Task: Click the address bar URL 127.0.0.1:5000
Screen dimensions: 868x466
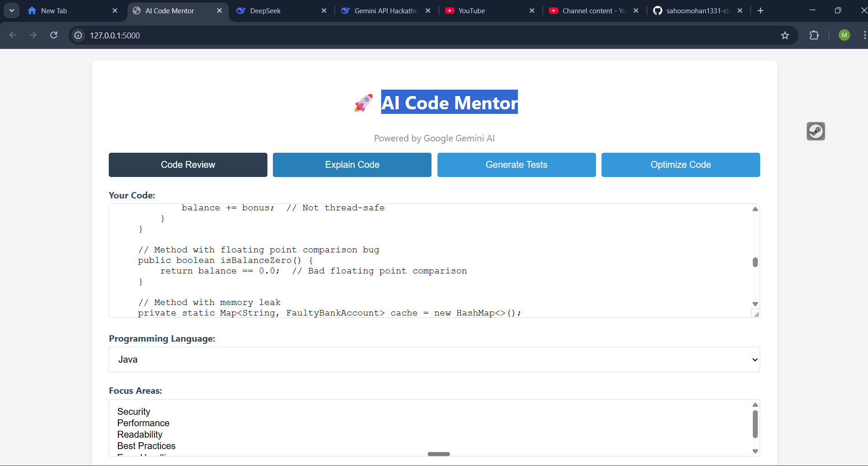Action: [115, 35]
